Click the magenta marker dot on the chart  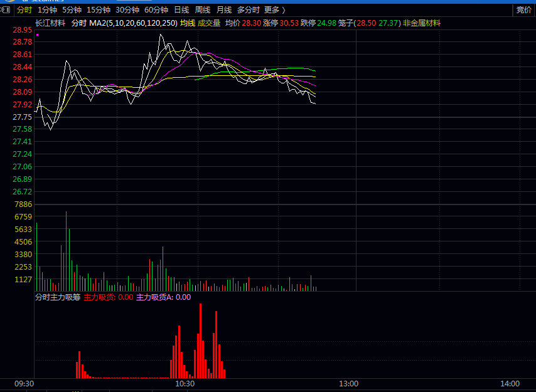click(38, 35)
